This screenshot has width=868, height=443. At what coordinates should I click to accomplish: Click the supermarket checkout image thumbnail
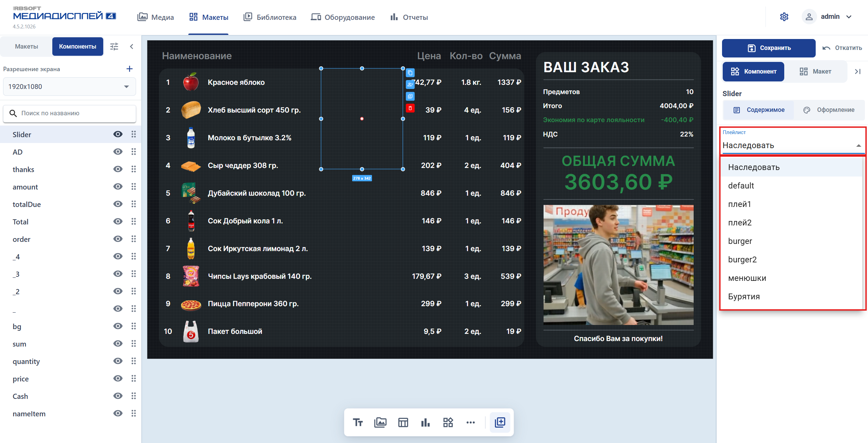pos(618,265)
